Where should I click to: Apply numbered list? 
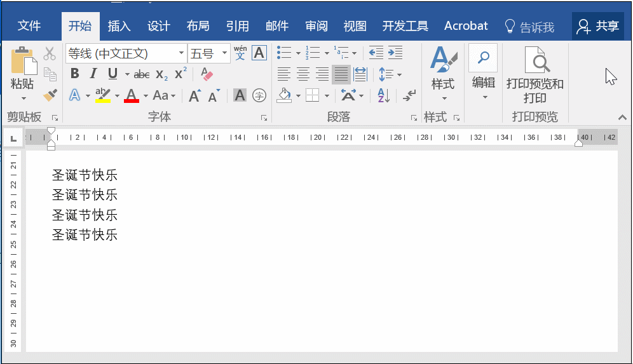[x=313, y=53]
